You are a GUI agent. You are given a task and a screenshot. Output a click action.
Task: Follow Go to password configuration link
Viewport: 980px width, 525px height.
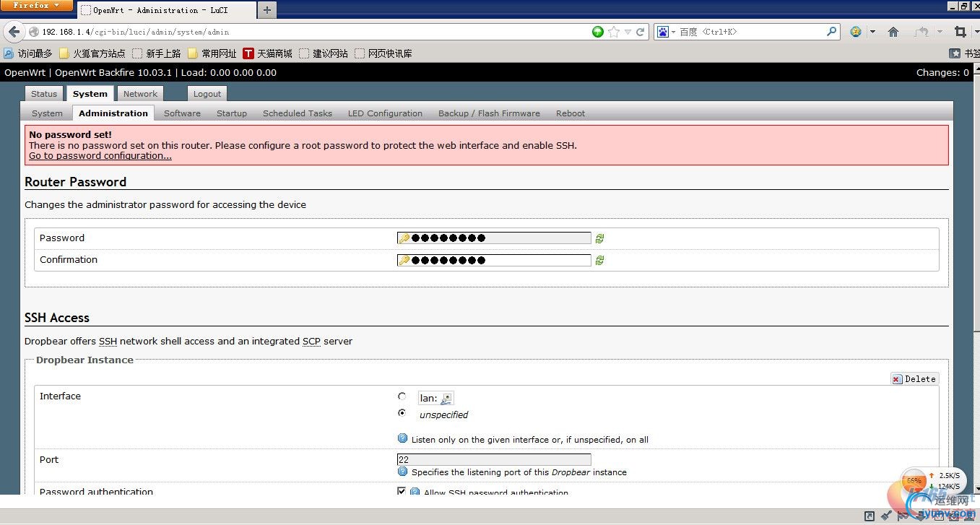100,156
